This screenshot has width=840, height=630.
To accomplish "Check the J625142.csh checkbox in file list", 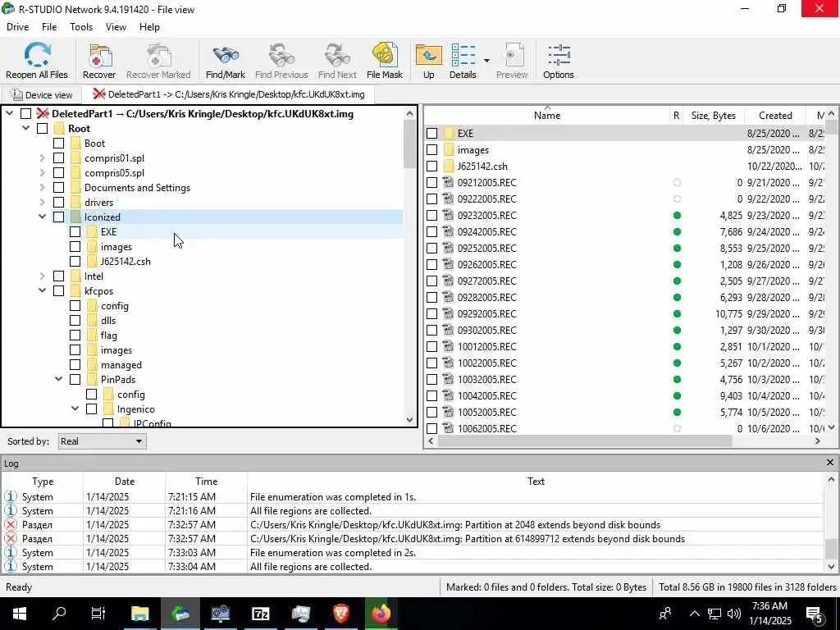I will tap(431, 166).
